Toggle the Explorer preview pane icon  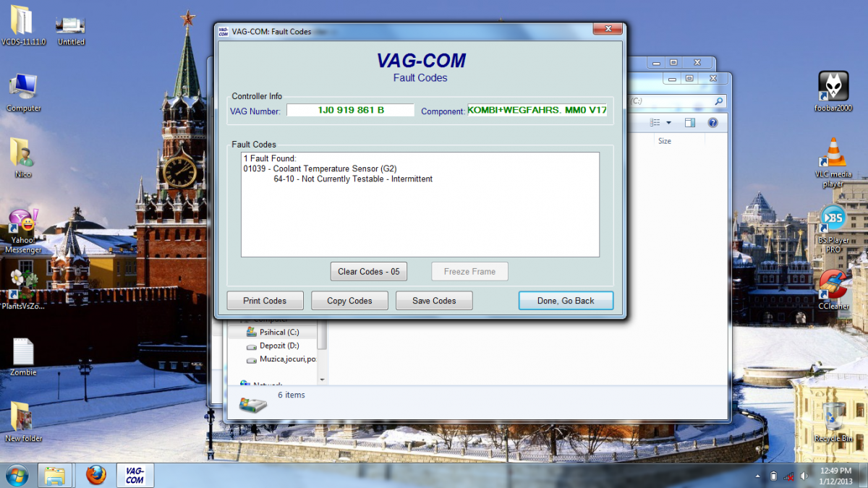[689, 123]
